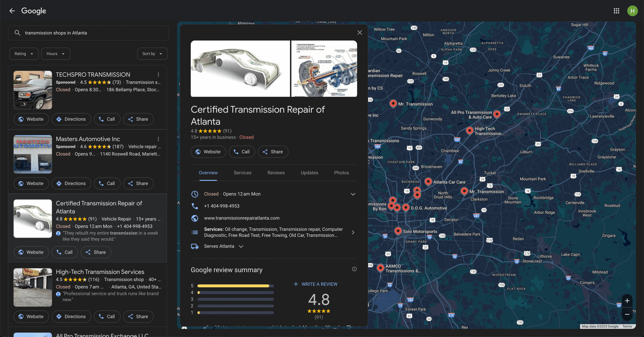Click Website button in the details panel

coord(208,152)
